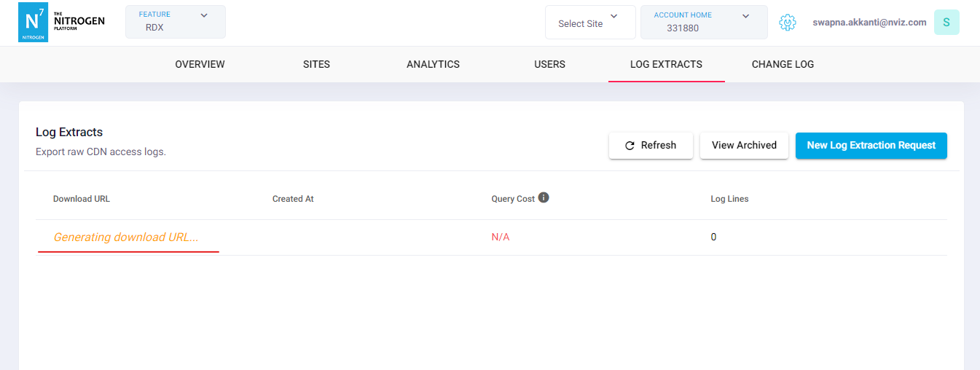The height and width of the screenshot is (370, 980).
Task: Open the Select Site dropdown
Action: click(x=589, y=23)
